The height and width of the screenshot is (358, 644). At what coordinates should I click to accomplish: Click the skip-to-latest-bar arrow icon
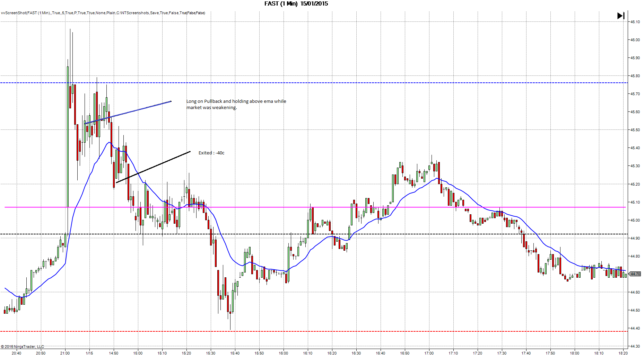tap(621, 16)
